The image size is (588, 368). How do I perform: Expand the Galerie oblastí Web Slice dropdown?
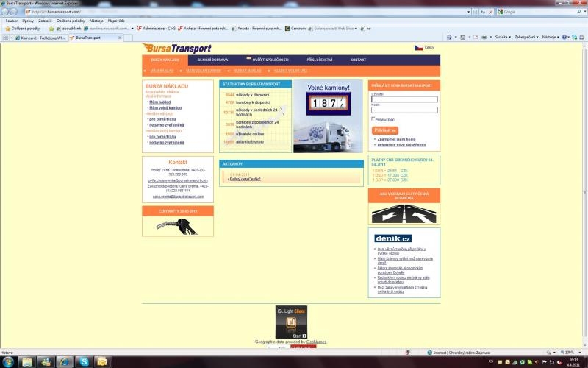[x=356, y=29]
